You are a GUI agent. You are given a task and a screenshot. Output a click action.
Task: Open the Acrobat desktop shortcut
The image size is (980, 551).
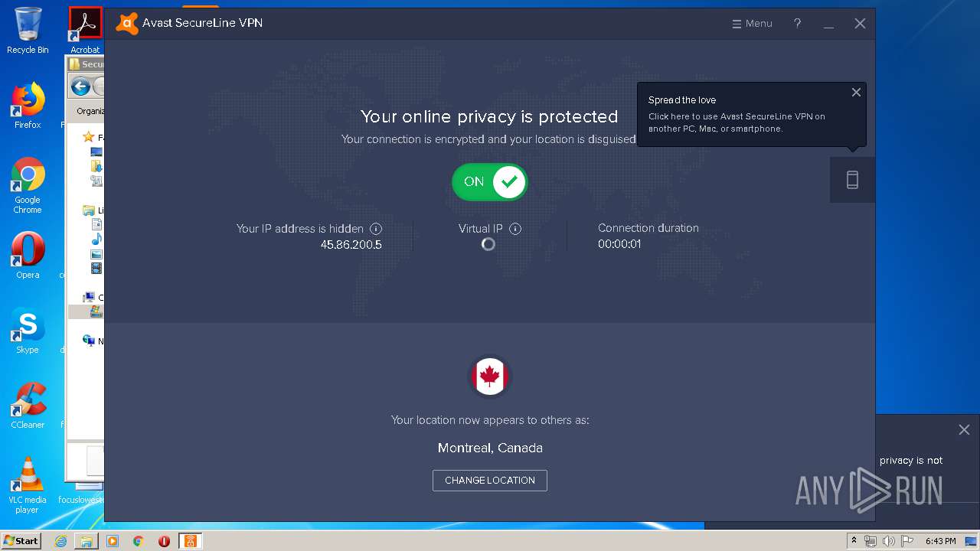click(85, 31)
